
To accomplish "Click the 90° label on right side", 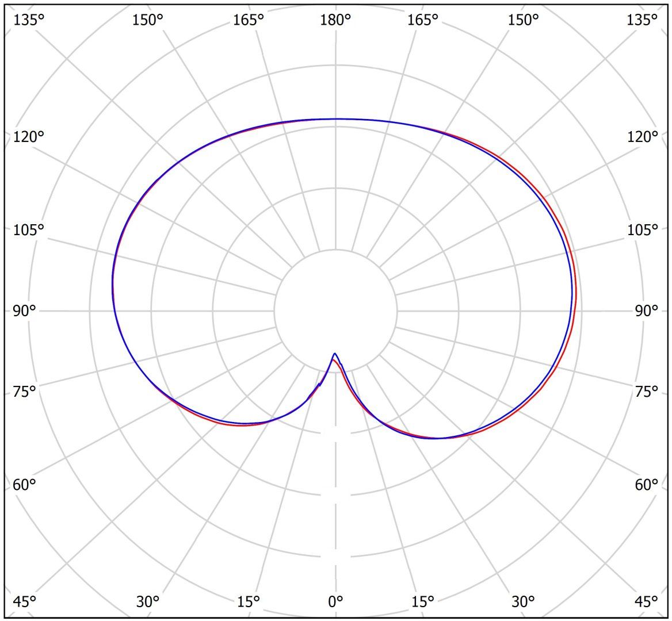I will coord(647,311).
